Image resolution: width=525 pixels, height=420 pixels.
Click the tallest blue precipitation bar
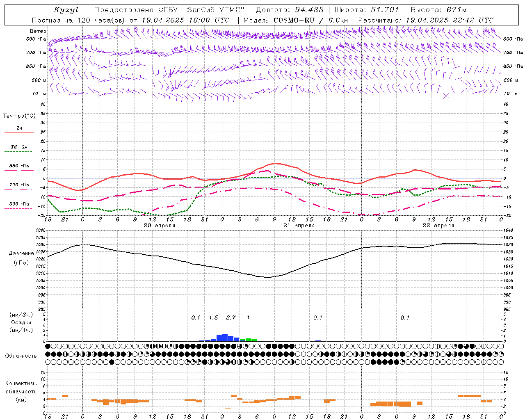[x=225, y=338]
